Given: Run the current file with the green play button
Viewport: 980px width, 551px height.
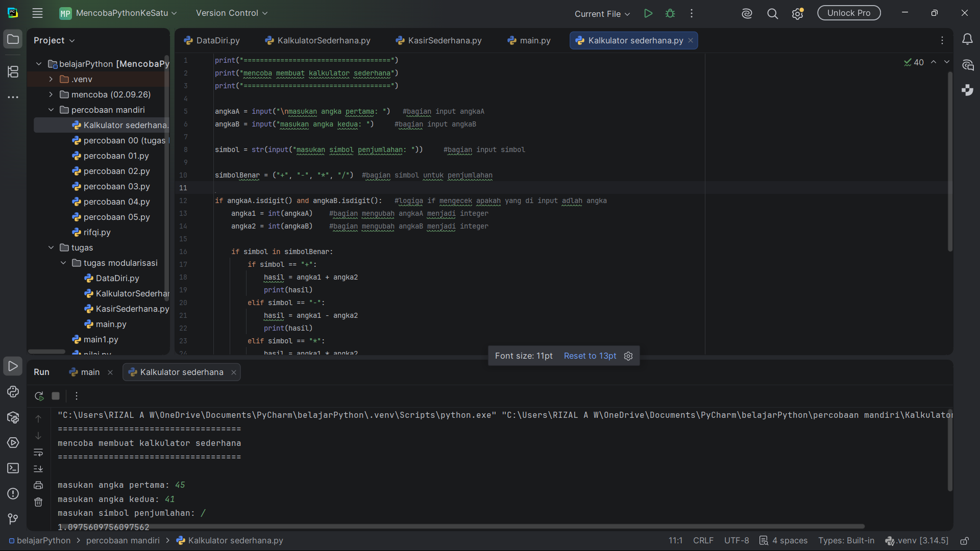Looking at the screenshot, I should pyautogui.click(x=648, y=13).
